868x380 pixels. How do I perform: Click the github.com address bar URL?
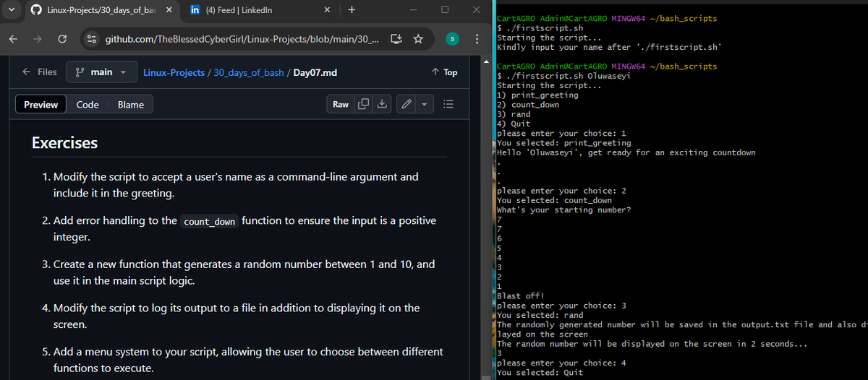tap(241, 38)
